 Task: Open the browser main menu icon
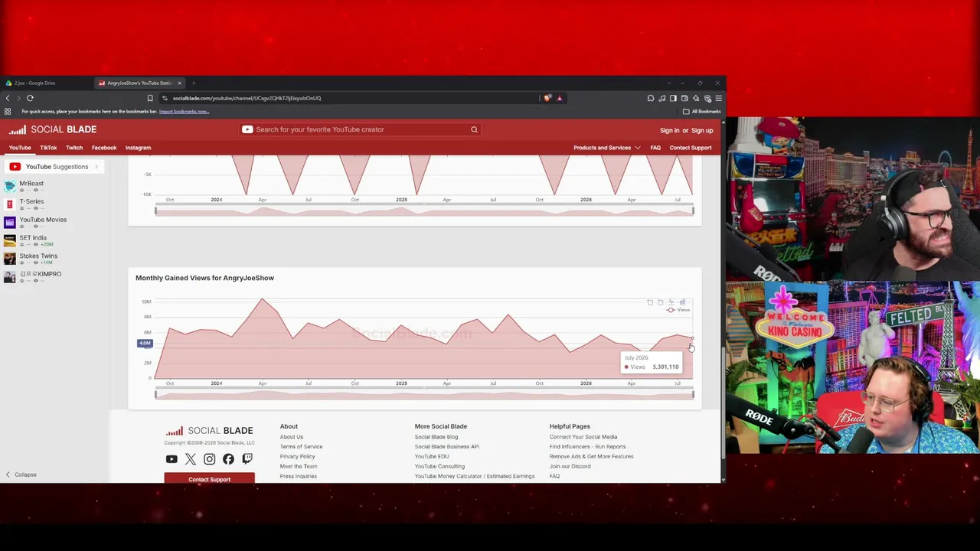[718, 98]
